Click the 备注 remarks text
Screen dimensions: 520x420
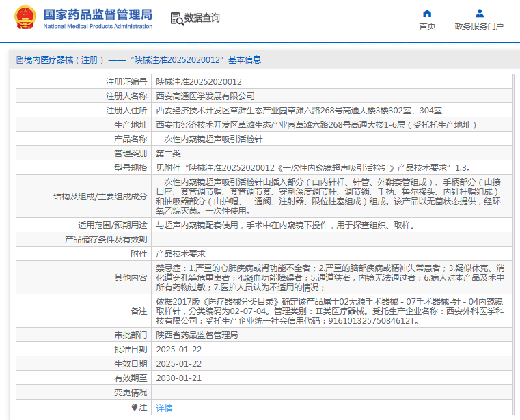click(x=330, y=311)
